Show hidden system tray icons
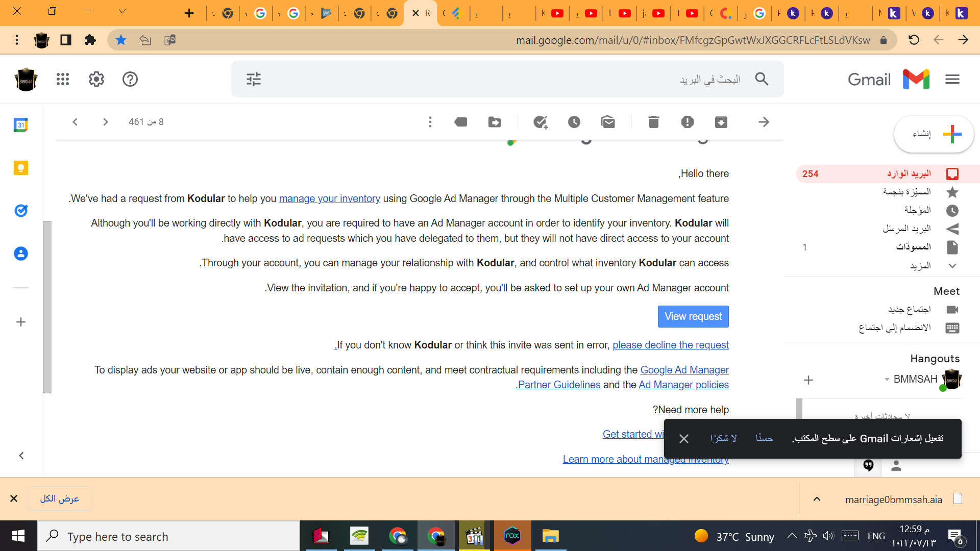 click(792, 536)
